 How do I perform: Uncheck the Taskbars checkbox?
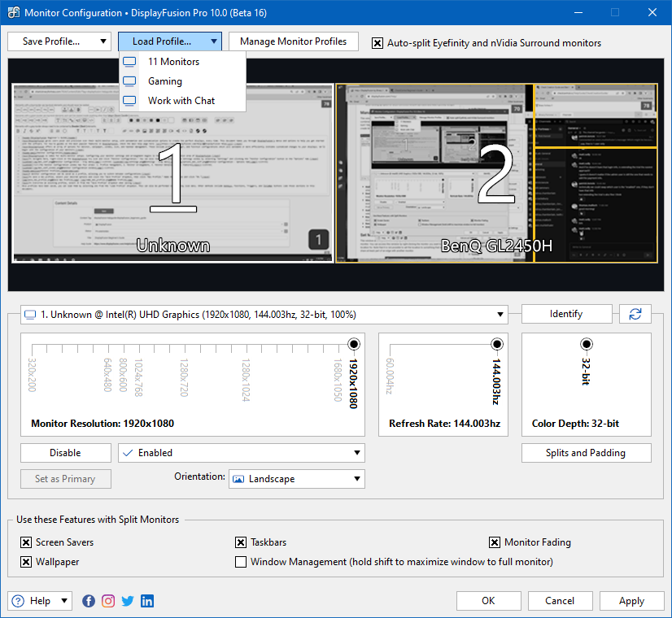click(x=241, y=542)
